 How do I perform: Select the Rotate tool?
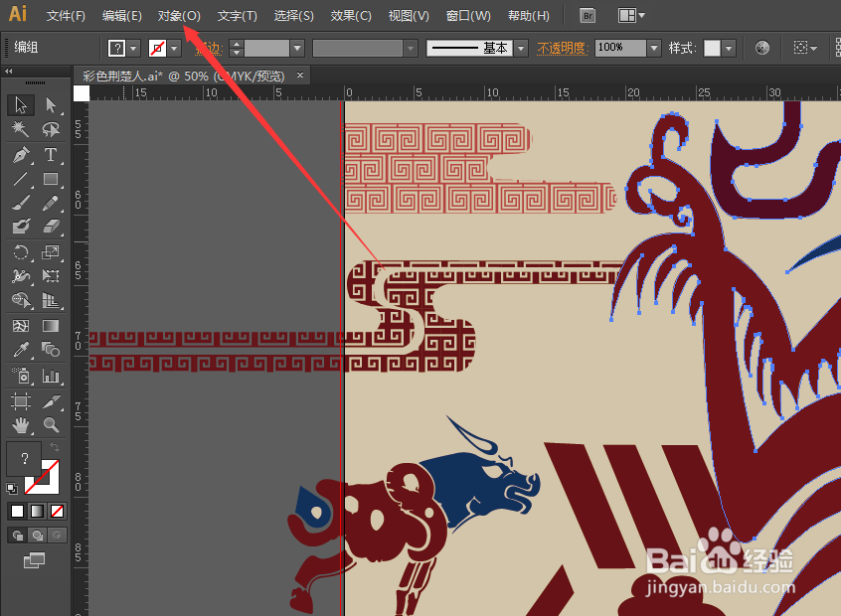(x=21, y=252)
